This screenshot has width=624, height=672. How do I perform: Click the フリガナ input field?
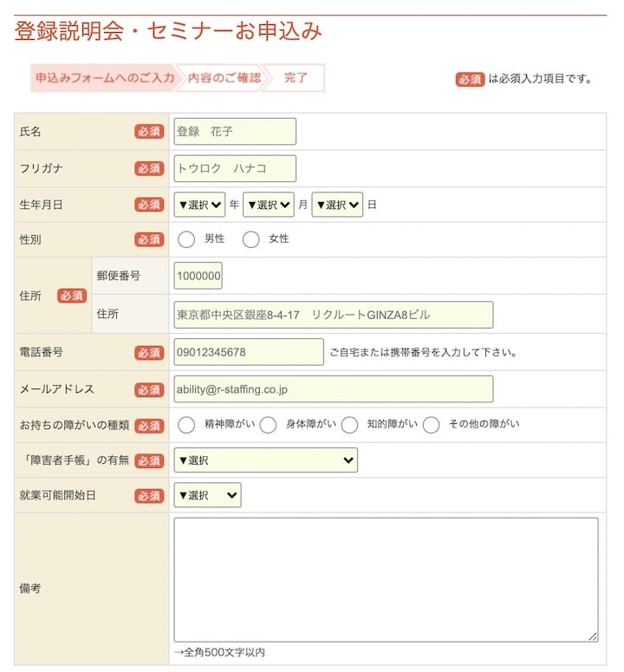pyautogui.click(x=235, y=168)
